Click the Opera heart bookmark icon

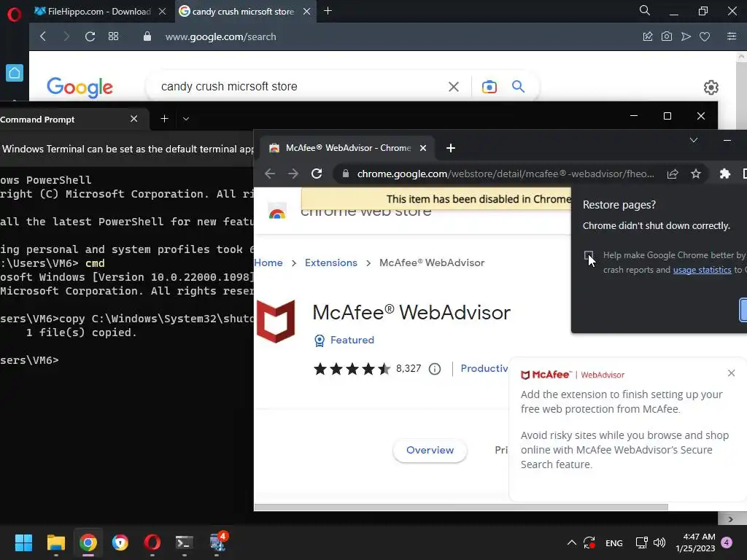[705, 36]
